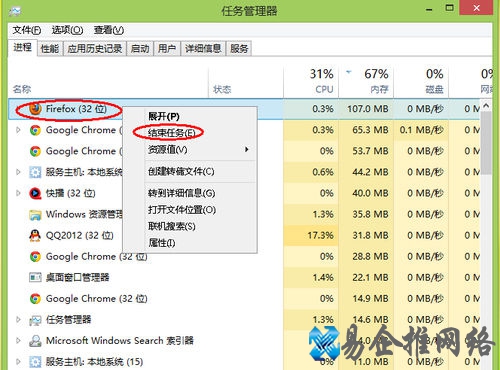This screenshot has height=370, width=500.
Task: Select the 任务管理器 process icon
Action: click(35, 320)
